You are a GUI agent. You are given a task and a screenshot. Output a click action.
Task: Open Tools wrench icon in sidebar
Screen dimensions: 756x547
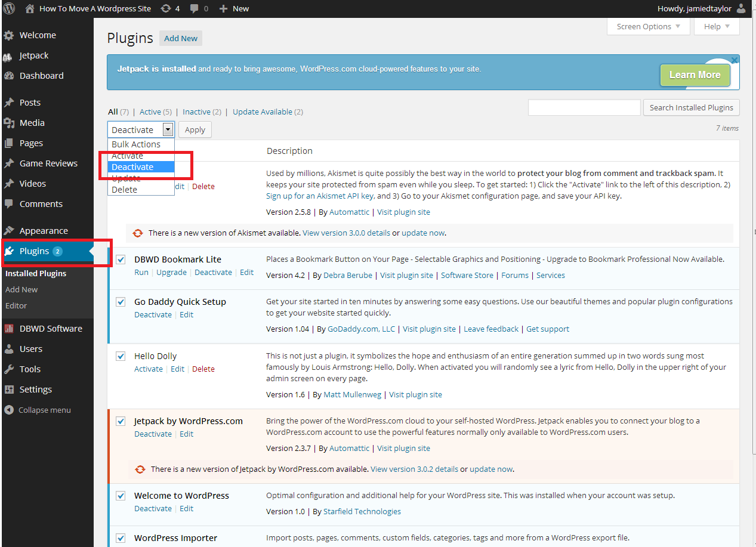click(9, 369)
